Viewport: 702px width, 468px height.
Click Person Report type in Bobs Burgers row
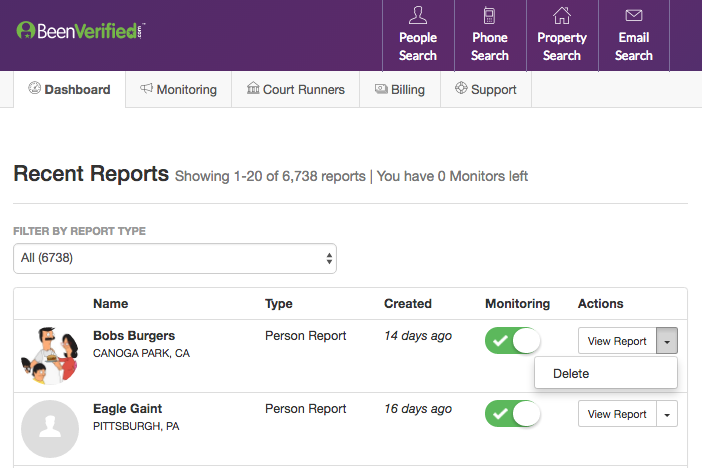point(306,335)
